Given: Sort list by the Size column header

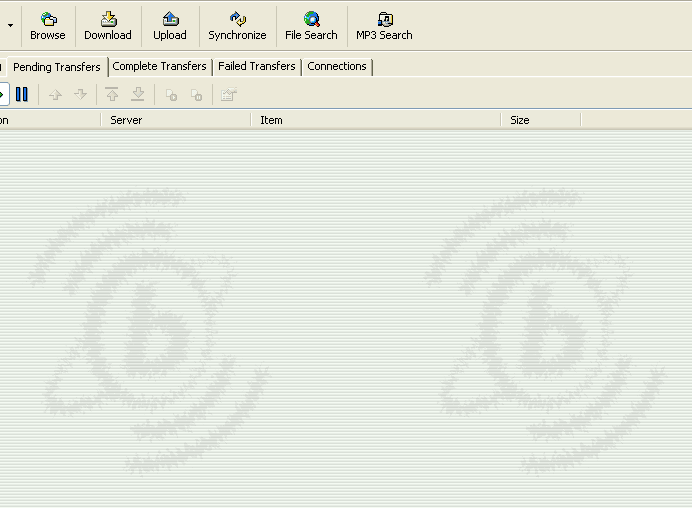Looking at the screenshot, I should coord(540,120).
